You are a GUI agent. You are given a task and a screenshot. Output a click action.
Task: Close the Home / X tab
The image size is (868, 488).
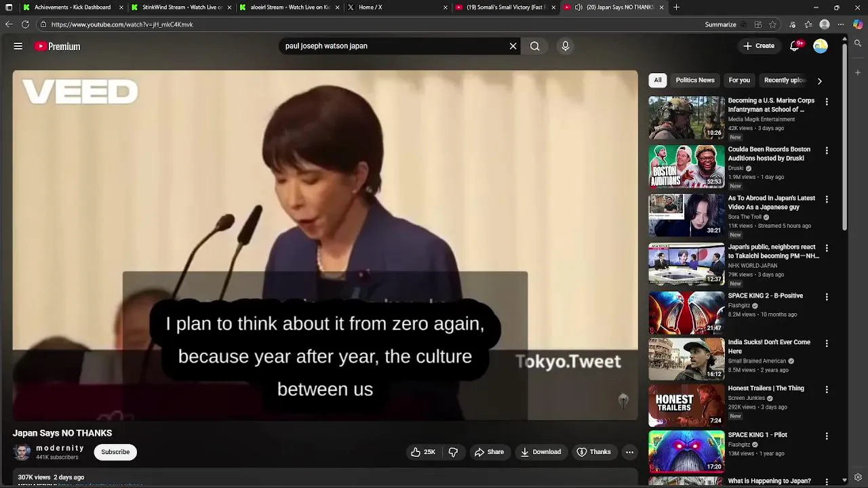446,7
